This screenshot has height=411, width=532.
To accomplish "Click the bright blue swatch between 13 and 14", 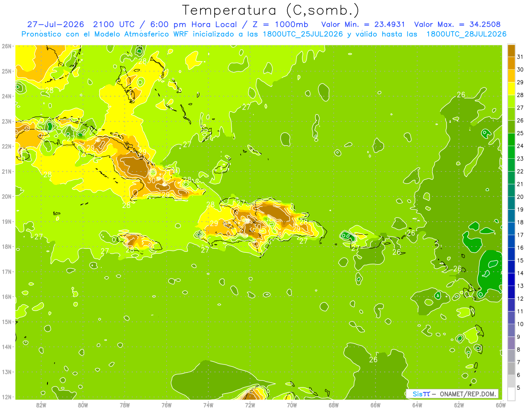I will tap(511, 279).
